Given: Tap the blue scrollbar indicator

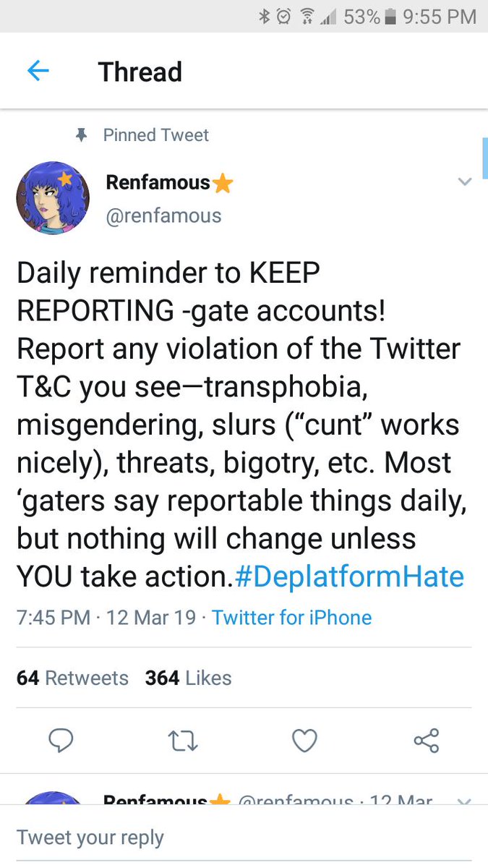Looking at the screenshot, I should point(484,153).
